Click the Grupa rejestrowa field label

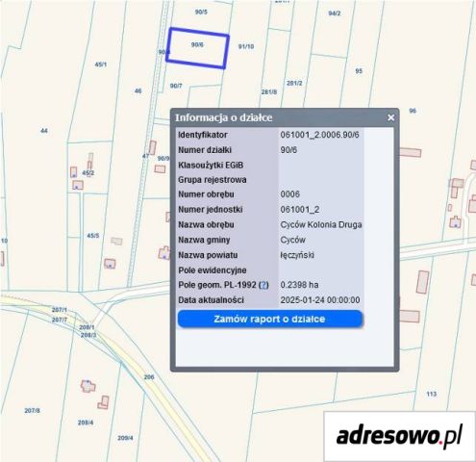[213, 180]
